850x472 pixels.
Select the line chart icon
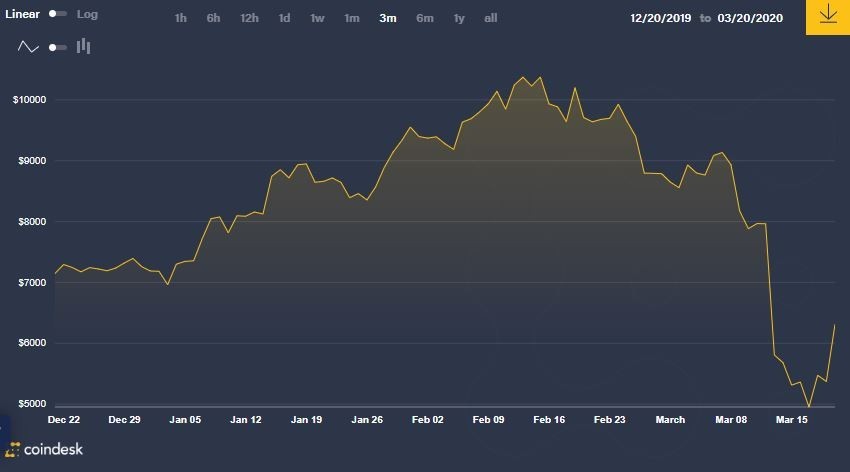pos(28,47)
